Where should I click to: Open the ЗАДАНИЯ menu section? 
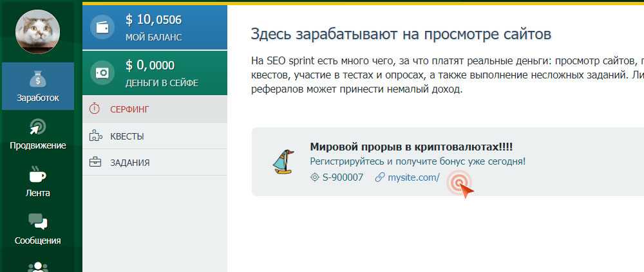pos(130,163)
